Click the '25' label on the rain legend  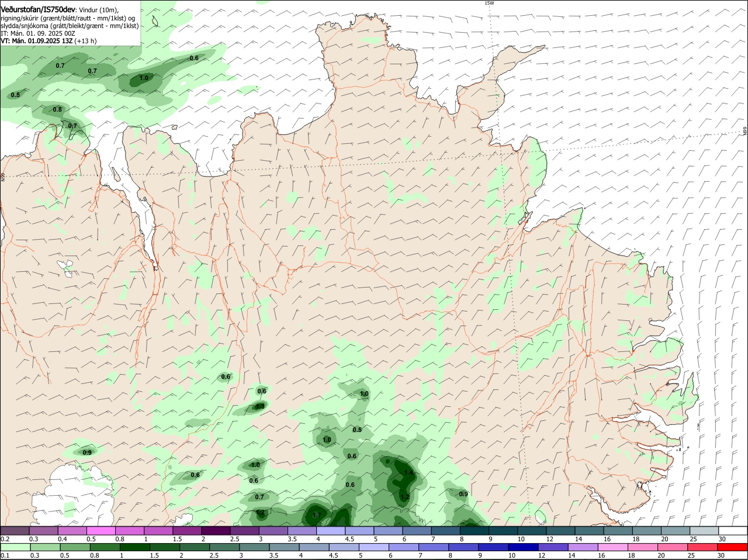click(x=691, y=555)
